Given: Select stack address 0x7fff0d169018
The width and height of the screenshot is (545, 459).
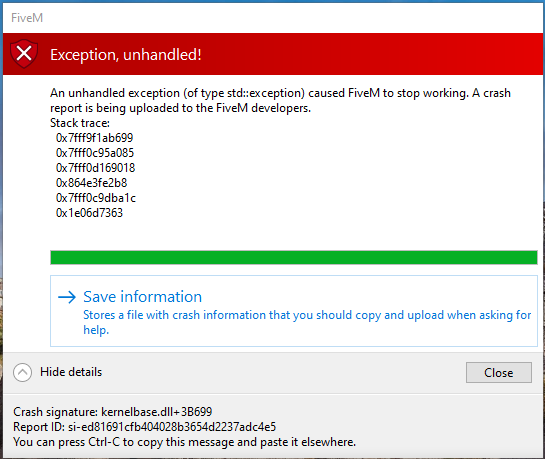Looking at the screenshot, I should [x=96, y=168].
